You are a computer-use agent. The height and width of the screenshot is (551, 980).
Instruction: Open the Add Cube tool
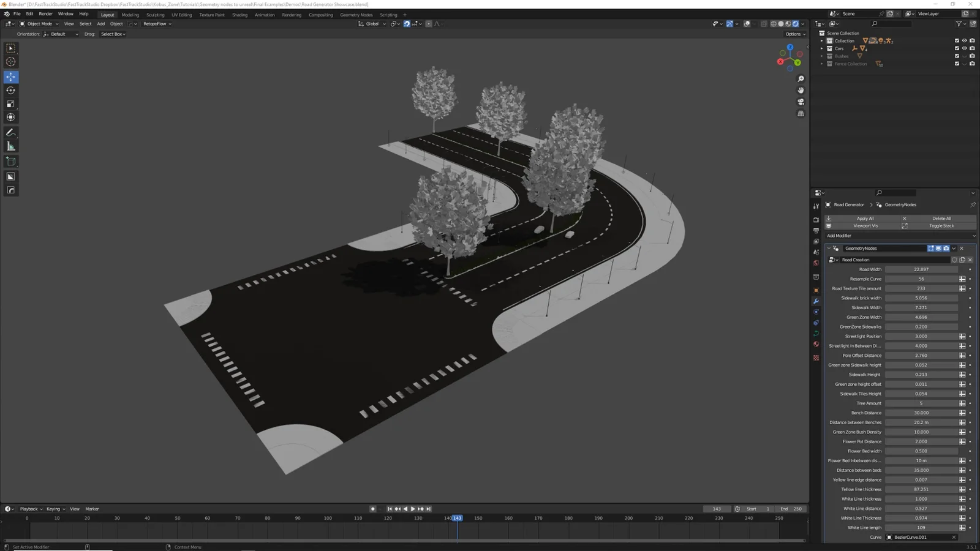(10, 162)
